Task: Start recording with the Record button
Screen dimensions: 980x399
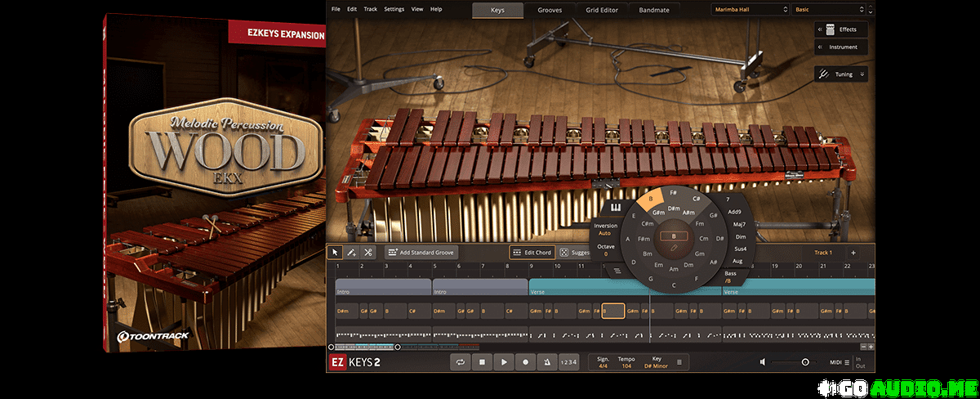Action: coord(525,362)
